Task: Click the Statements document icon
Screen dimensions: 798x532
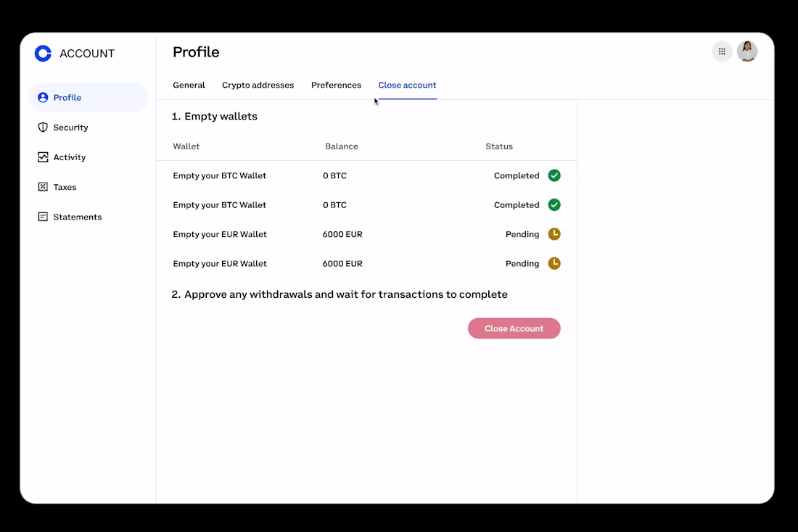Action: (44, 216)
